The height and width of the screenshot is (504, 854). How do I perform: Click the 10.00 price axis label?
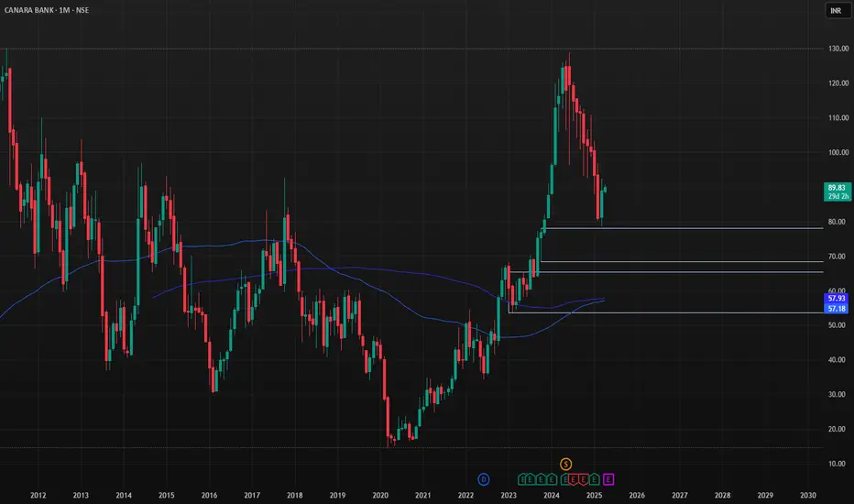(838, 464)
